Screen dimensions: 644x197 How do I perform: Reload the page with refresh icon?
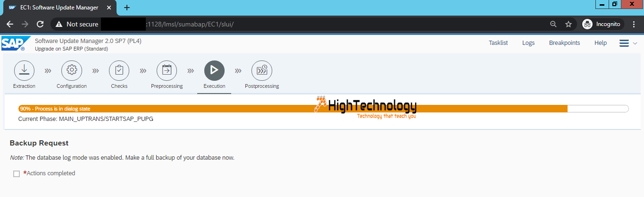(x=40, y=24)
